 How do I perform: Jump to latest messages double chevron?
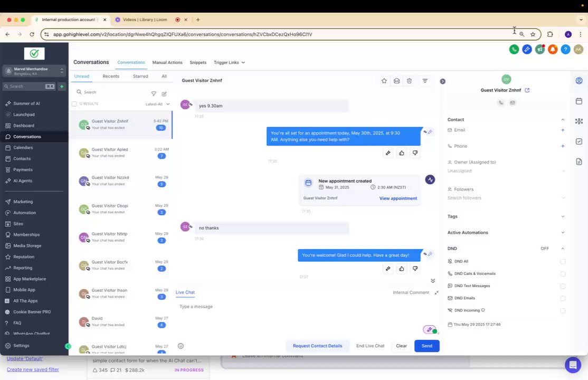tap(433, 281)
